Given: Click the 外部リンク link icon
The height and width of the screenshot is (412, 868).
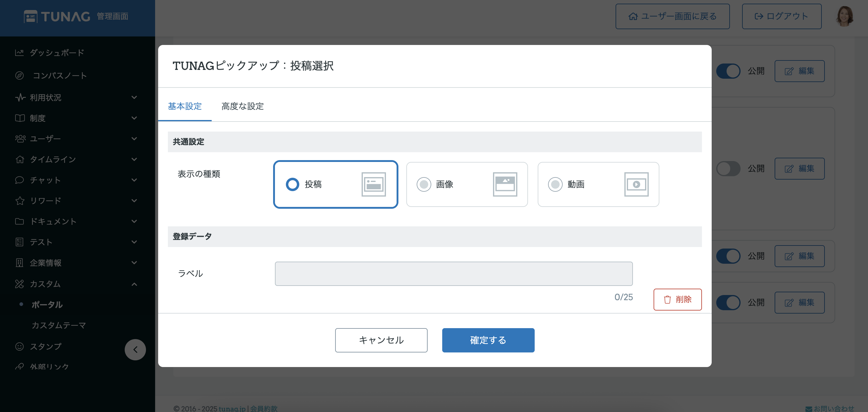Looking at the screenshot, I should click(x=19, y=366).
